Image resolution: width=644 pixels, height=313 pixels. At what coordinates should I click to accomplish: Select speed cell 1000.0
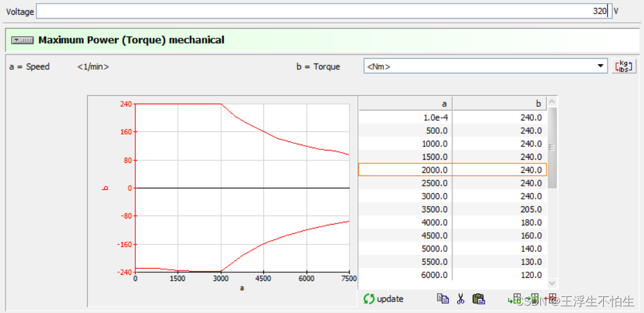pos(405,144)
